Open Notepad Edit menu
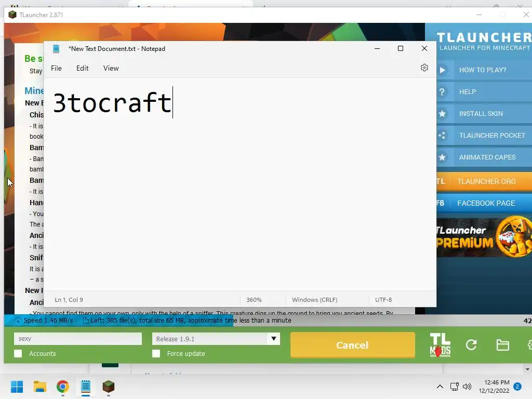 click(x=83, y=68)
